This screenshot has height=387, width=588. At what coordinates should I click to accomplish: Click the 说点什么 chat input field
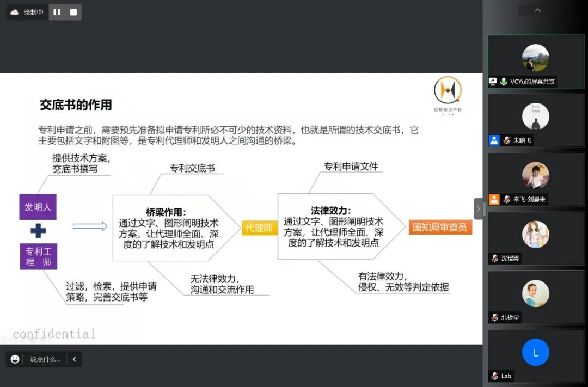pos(46,359)
